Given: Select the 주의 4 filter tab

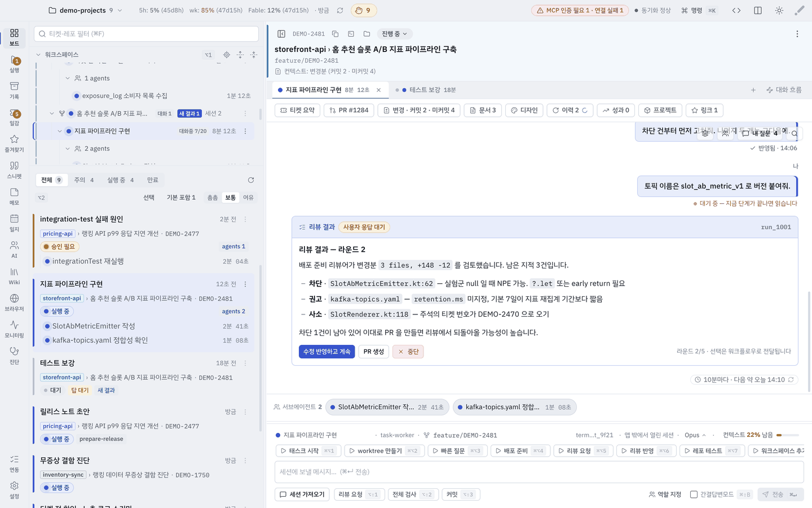Looking at the screenshot, I should (84, 180).
